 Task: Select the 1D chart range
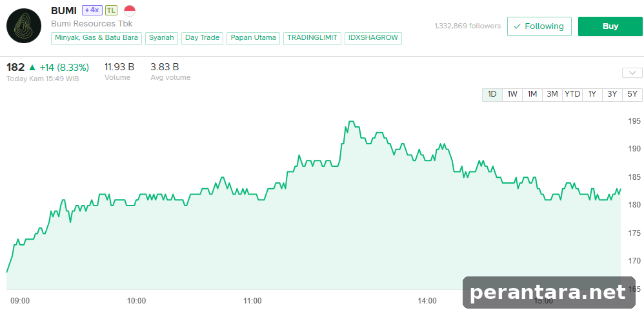coord(492,94)
